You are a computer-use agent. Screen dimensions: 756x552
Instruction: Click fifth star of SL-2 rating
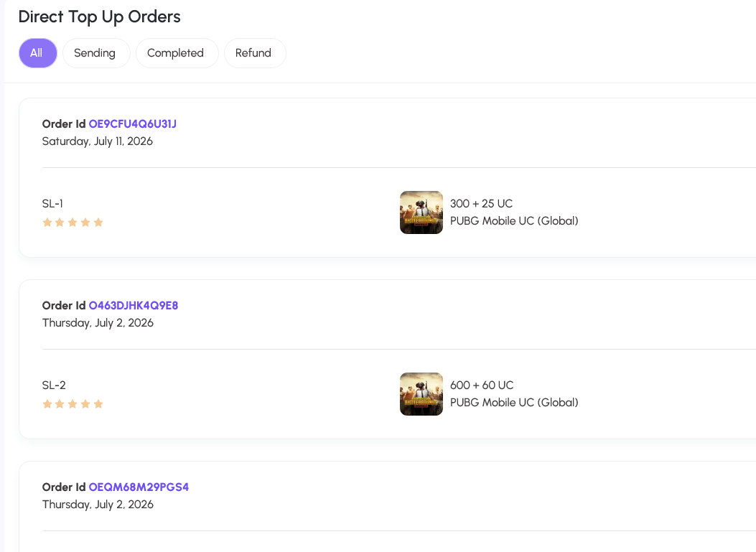tap(98, 404)
